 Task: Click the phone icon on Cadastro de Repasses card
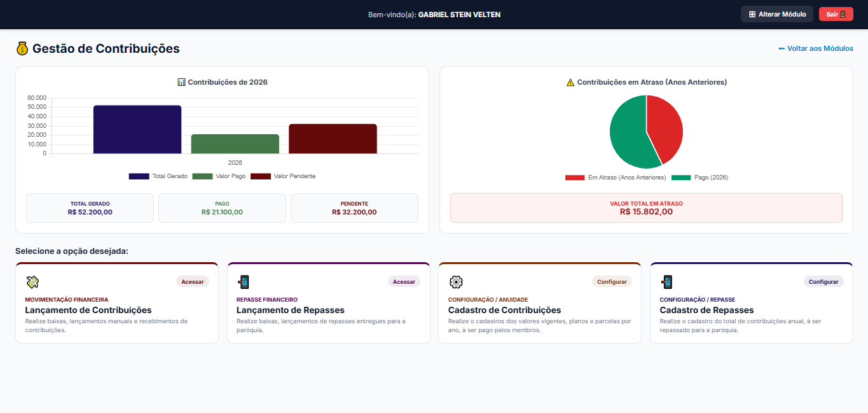(x=666, y=282)
